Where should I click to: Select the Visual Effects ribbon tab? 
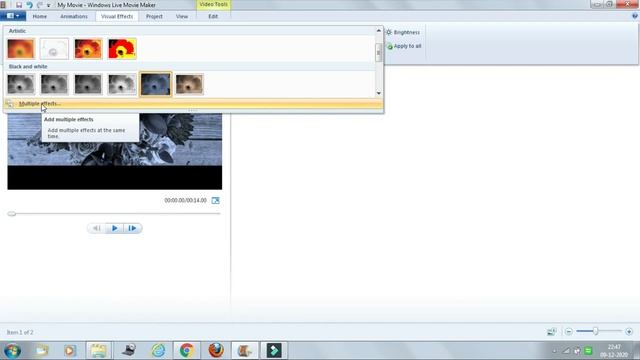tap(117, 16)
